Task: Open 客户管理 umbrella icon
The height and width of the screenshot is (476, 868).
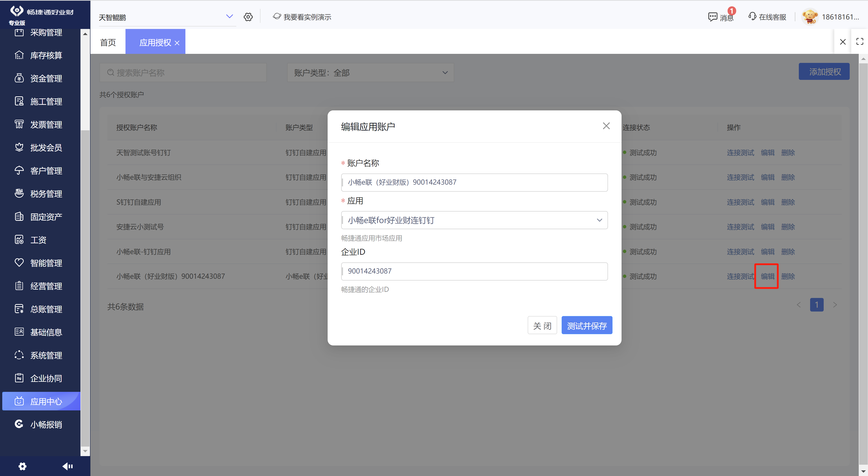Action: click(x=19, y=171)
